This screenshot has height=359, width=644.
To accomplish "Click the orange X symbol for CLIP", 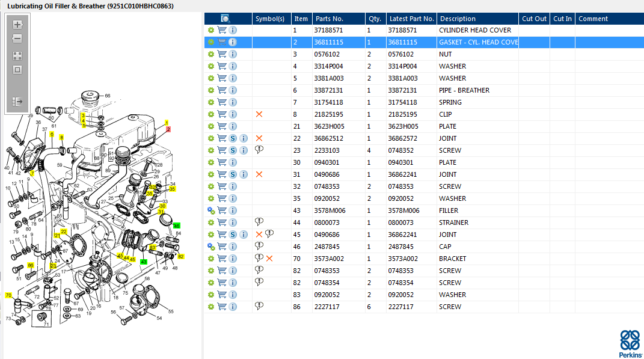I will point(259,114).
